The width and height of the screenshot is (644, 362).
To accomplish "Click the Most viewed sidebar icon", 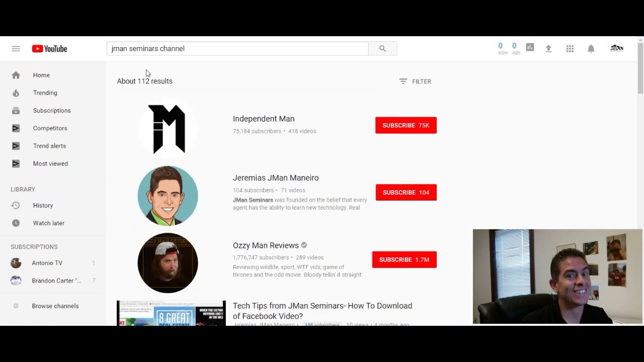I will 16,163.
